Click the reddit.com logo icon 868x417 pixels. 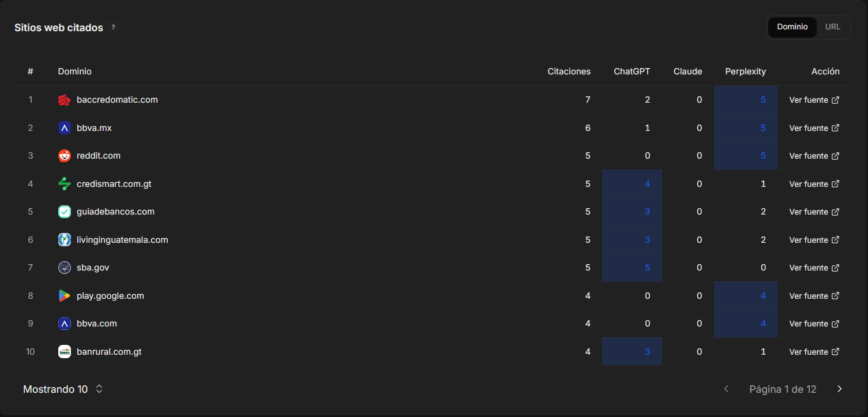click(65, 156)
